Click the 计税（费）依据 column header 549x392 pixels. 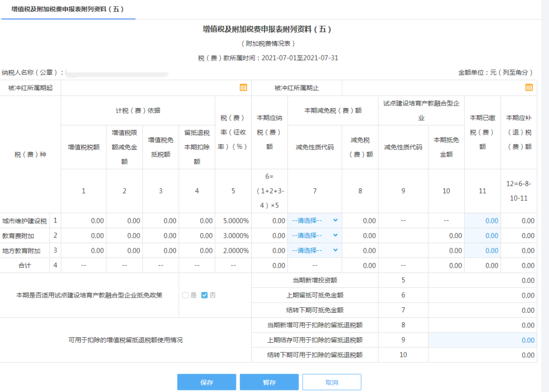(x=138, y=111)
